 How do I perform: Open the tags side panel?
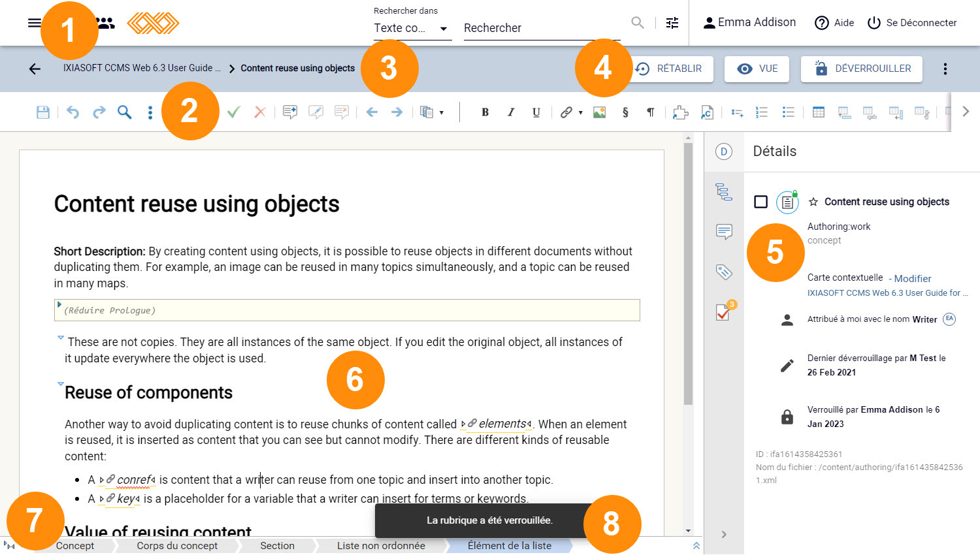point(724,272)
